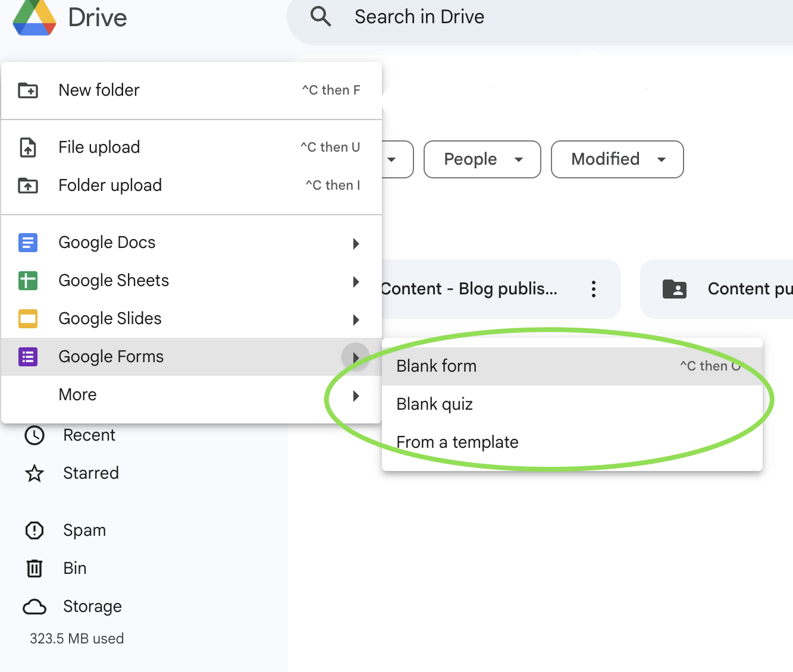Click the purple Google Forms icon
793x672 pixels.
point(28,357)
